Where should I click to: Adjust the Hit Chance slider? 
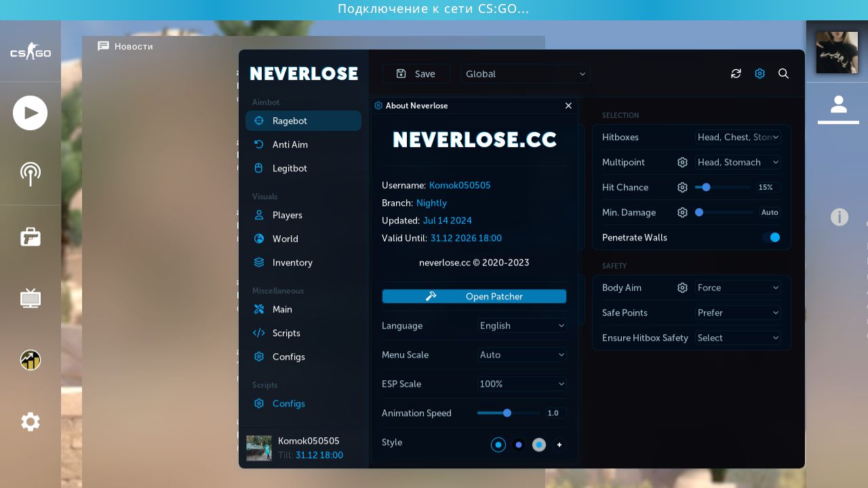click(x=723, y=188)
